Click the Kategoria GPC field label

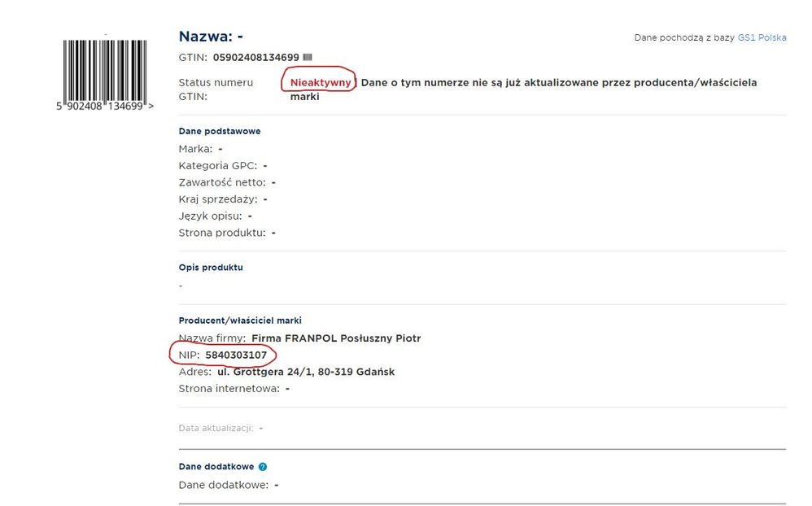pyautogui.click(x=217, y=166)
